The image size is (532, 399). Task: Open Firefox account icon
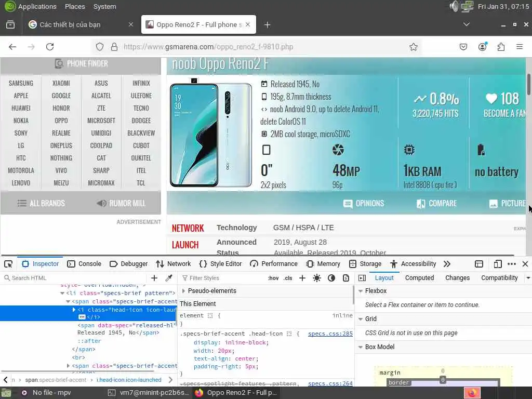(x=482, y=47)
